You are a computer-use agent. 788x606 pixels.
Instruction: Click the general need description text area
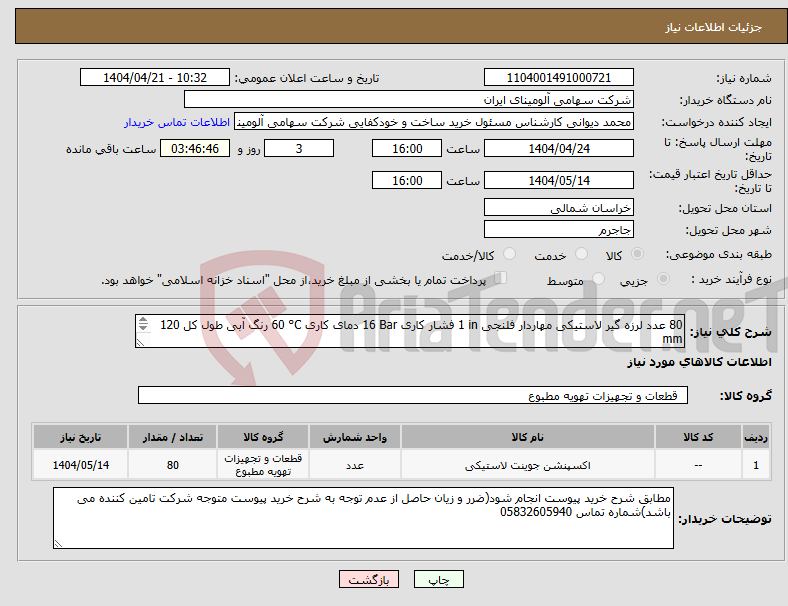point(410,331)
